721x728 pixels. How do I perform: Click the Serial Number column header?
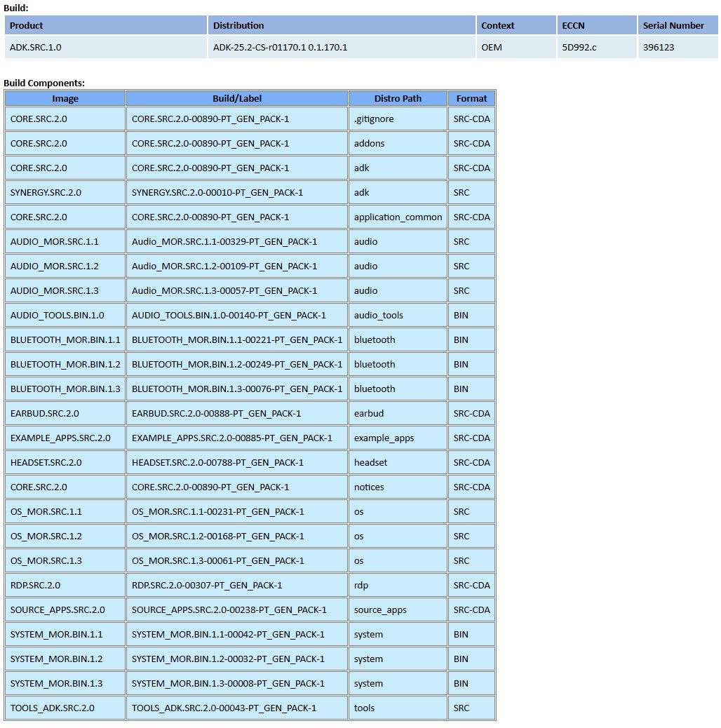tap(673, 25)
